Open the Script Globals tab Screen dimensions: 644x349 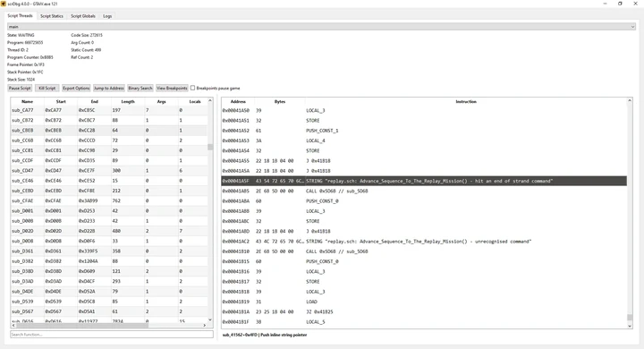tap(83, 16)
